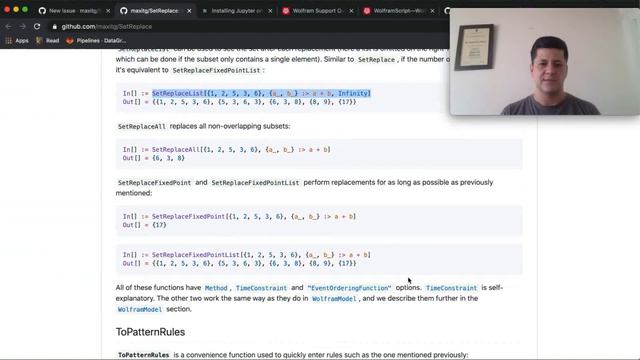This screenshot has width=640, height=360.
Task: Click inline code 'ToPatternRules' at bottom
Action: (143, 355)
